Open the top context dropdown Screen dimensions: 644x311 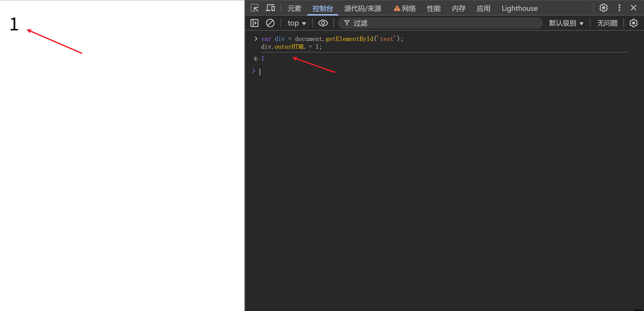[297, 23]
